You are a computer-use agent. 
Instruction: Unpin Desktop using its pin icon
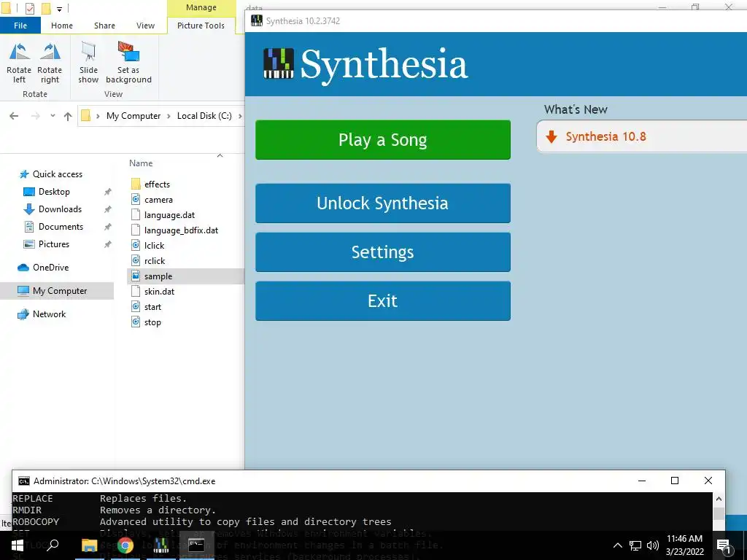108,192
